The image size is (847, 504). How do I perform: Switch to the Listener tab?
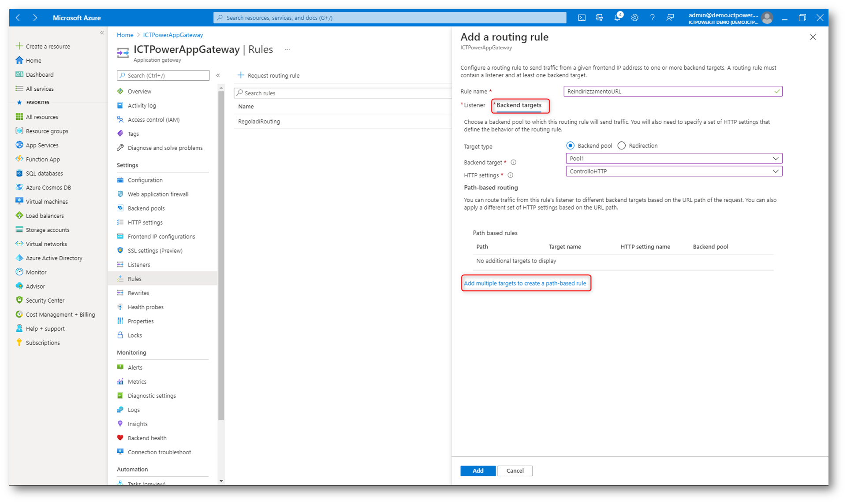coord(474,105)
